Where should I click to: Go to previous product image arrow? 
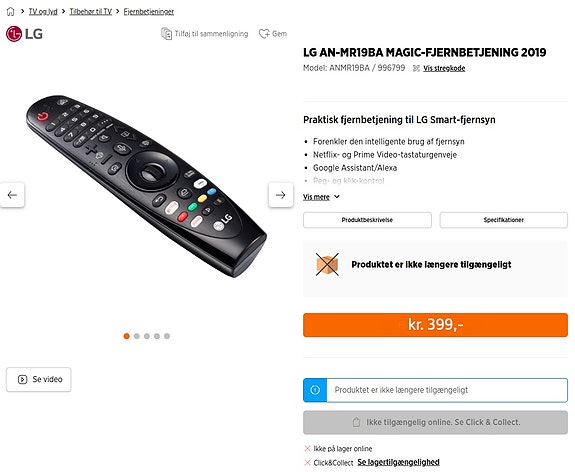[12, 195]
